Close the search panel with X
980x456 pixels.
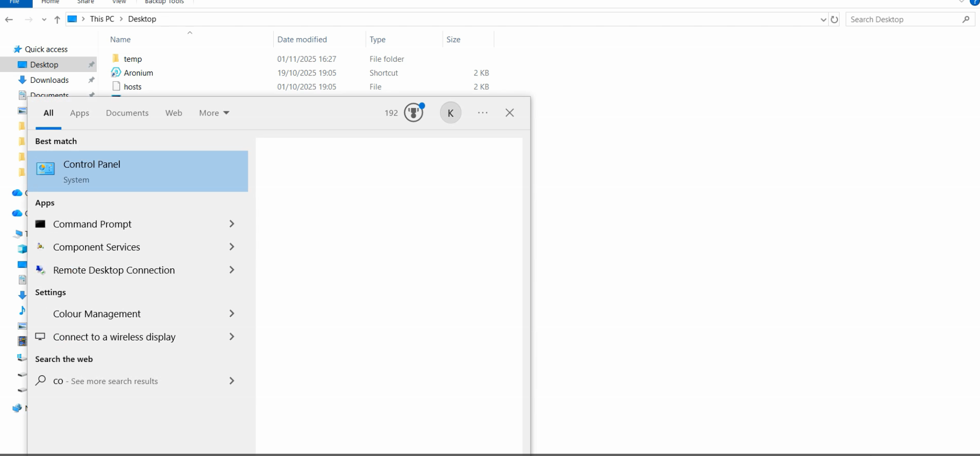510,113
